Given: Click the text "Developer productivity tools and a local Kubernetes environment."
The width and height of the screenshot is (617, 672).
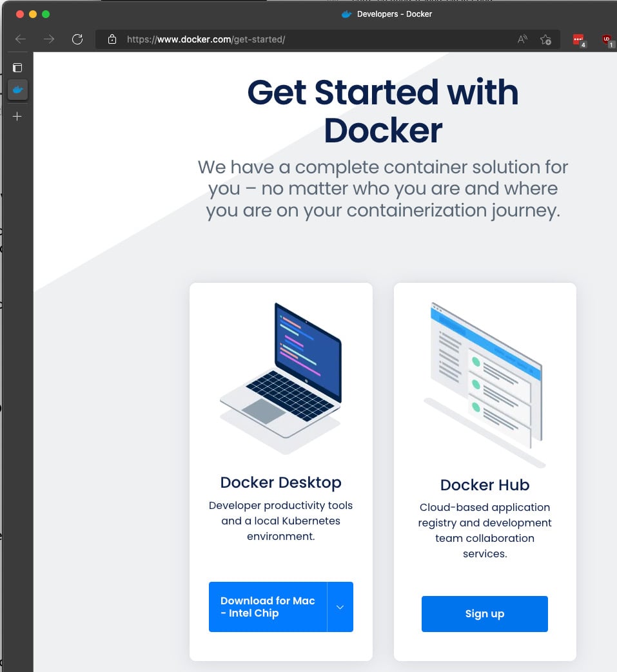Looking at the screenshot, I should (x=281, y=521).
